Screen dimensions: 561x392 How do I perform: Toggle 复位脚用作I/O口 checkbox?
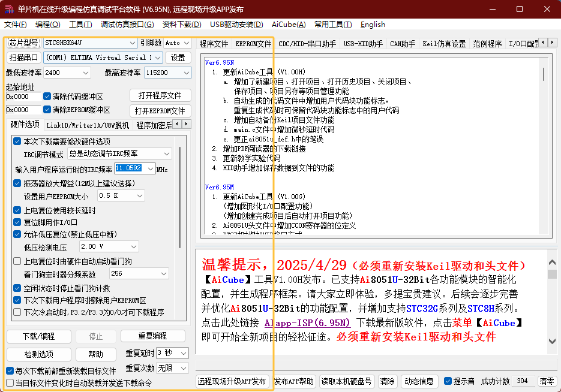pyautogui.click(x=17, y=222)
